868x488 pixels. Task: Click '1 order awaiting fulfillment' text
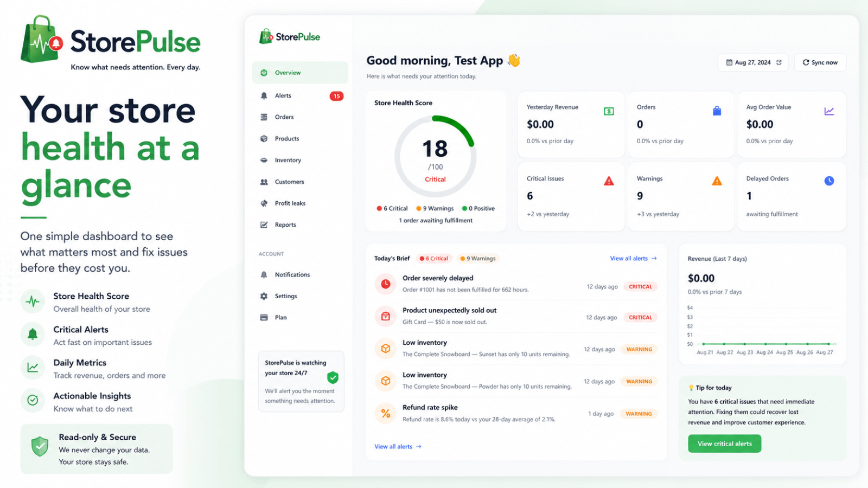(436, 221)
